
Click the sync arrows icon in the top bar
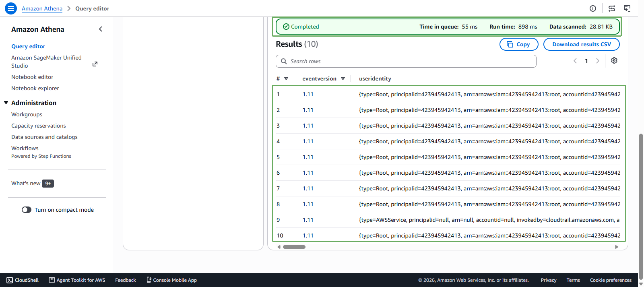coord(612,8)
